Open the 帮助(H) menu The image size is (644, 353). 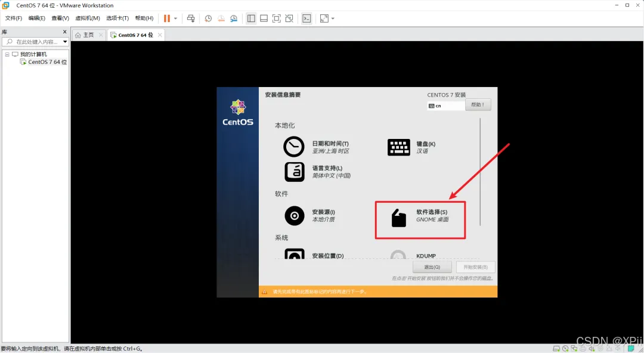144,18
